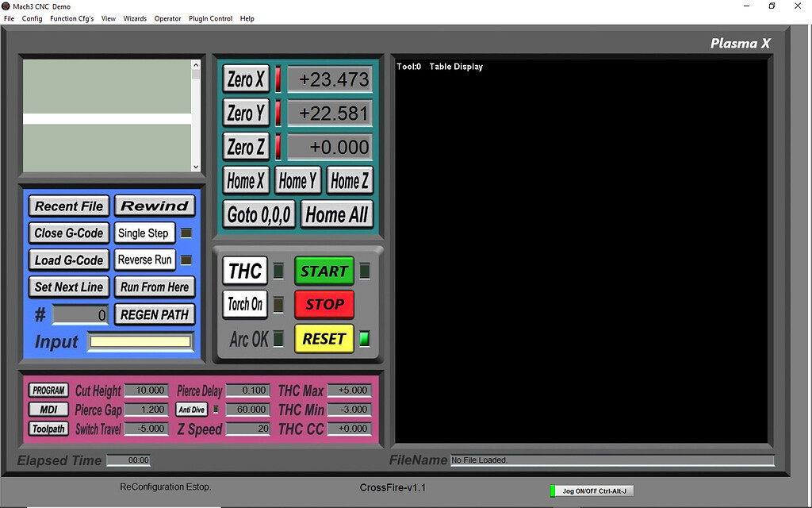Open the PlugIn Control menu

coord(211,18)
